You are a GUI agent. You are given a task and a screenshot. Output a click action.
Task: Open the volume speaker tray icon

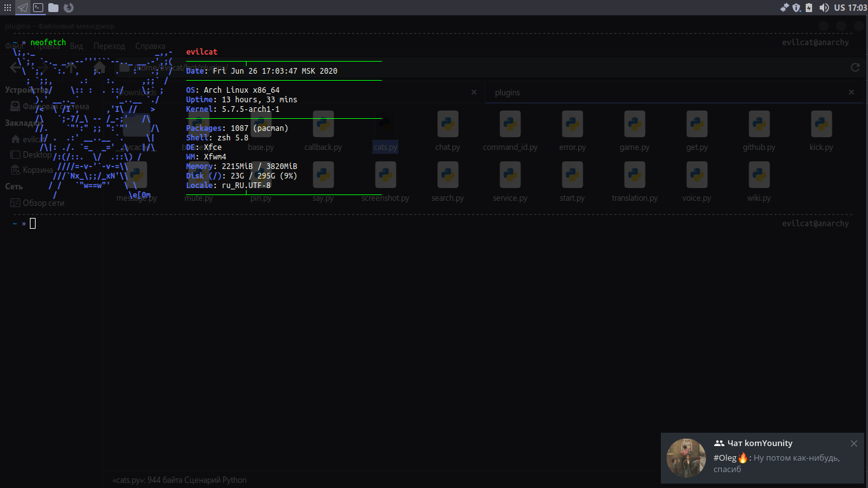824,8
